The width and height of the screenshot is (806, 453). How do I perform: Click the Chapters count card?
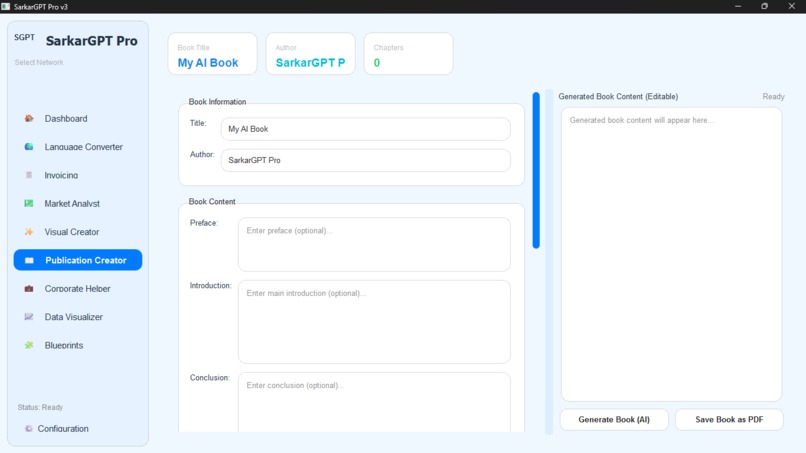tap(409, 54)
